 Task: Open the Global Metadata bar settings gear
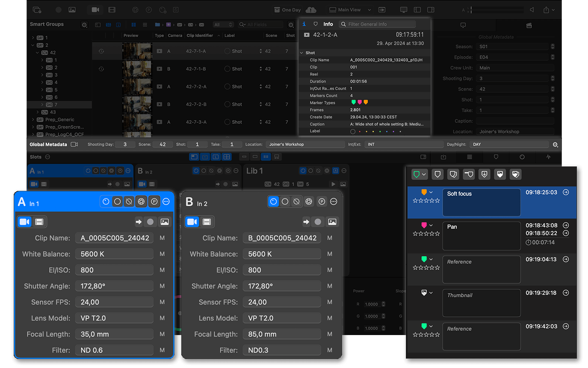click(x=555, y=145)
